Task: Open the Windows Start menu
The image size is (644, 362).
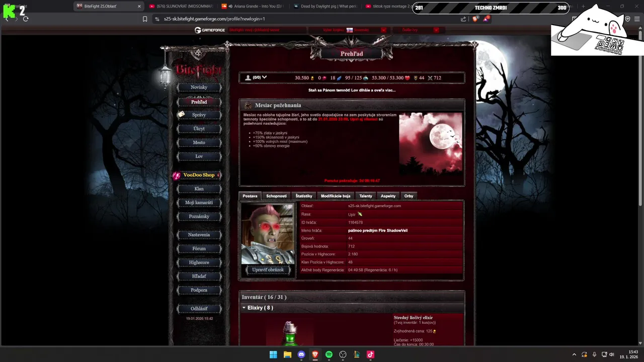Action: pyautogui.click(x=273, y=354)
